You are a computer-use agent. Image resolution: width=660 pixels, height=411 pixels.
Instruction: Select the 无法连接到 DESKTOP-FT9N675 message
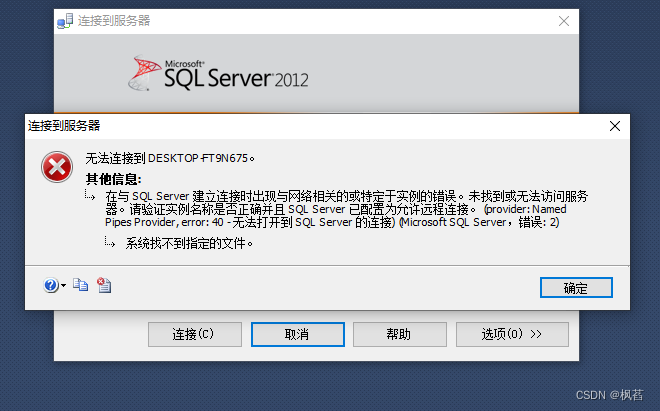(x=170, y=158)
